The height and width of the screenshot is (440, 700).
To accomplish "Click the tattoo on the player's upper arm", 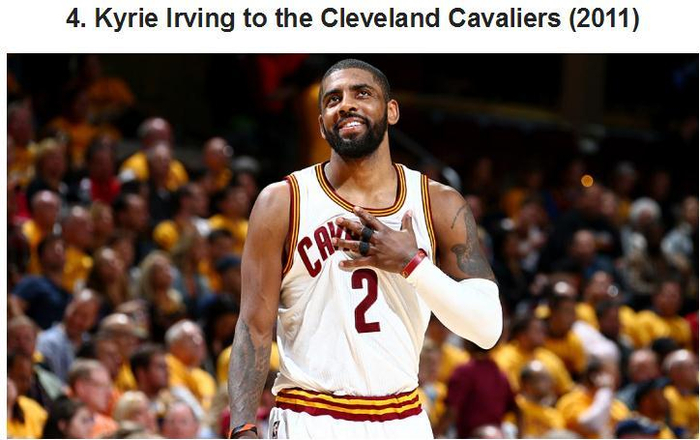I will (470, 243).
